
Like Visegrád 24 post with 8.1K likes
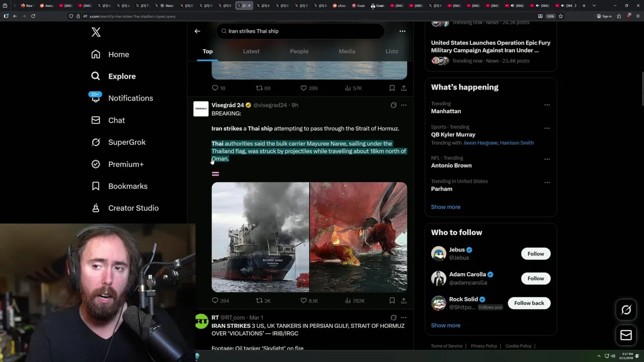[309, 301]
